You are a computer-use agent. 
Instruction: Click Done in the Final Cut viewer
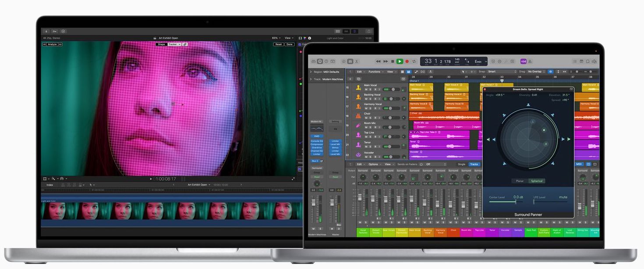[290, 44]
